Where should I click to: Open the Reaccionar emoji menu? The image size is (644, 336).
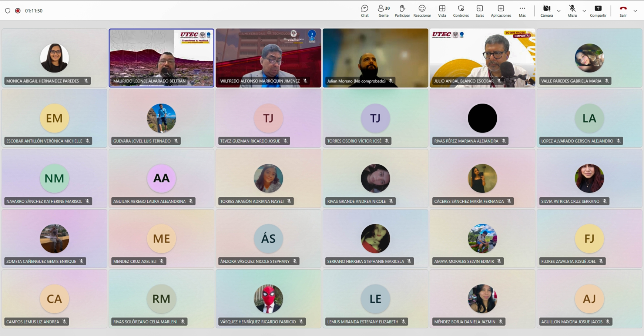[x=422, y=11]
